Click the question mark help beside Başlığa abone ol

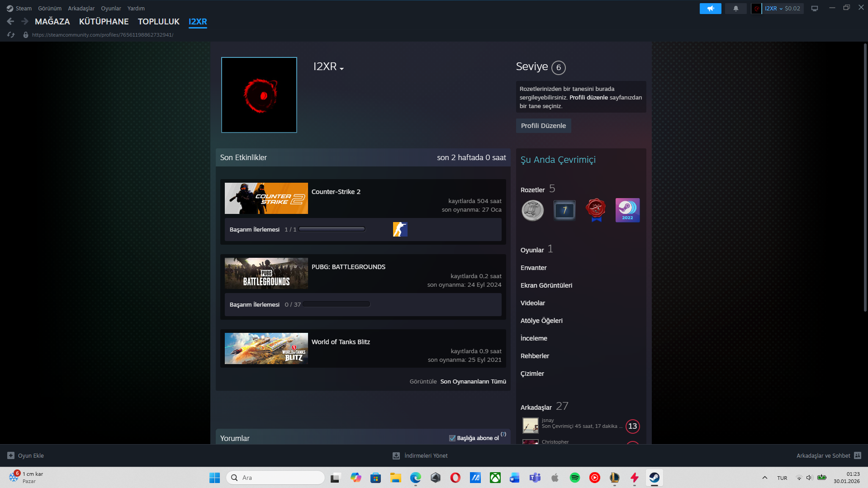tap(503, 434)
